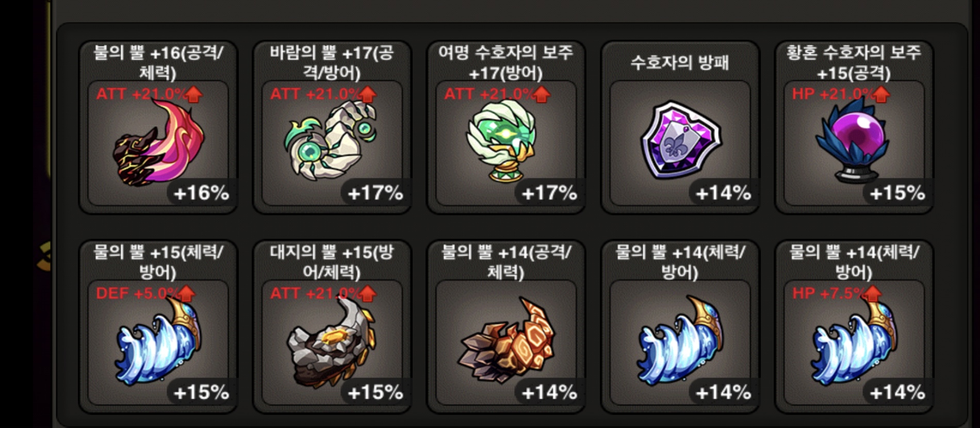
Task: Choose the orange rocky horn +14 icon
Action: pyautogui.click(x=507, y=340)
